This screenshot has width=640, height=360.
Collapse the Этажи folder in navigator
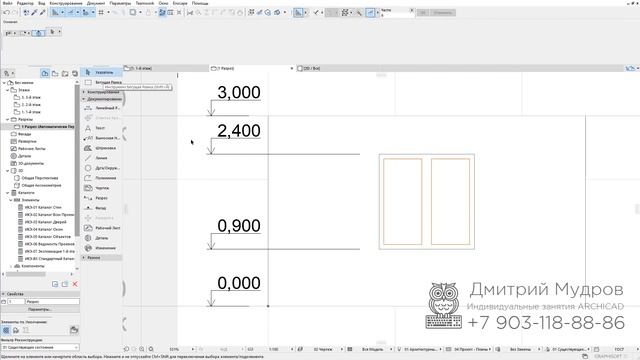pos(7,90)
